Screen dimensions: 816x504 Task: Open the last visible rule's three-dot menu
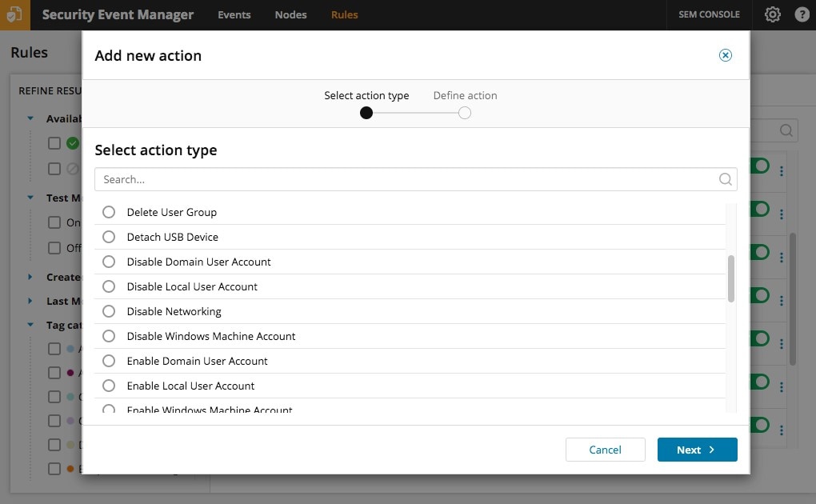pos(781,430)
